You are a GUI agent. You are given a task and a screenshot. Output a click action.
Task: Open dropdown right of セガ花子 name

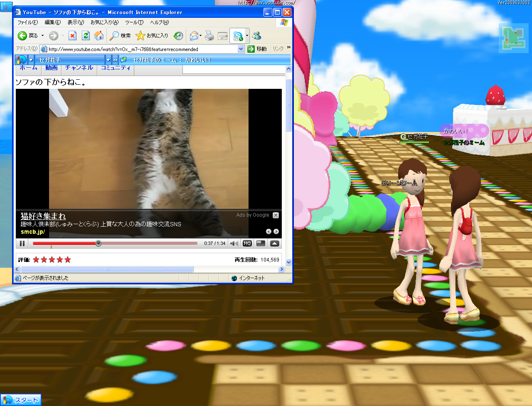(108, 60)
